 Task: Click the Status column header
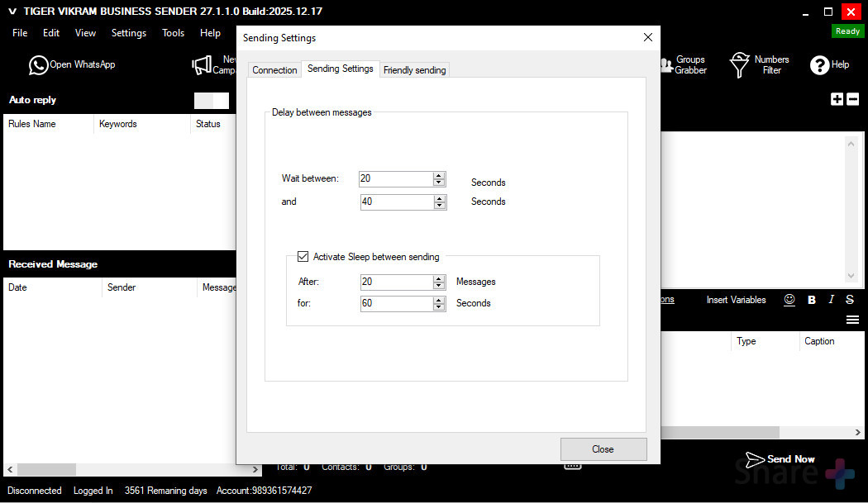(x=213, y=124)
